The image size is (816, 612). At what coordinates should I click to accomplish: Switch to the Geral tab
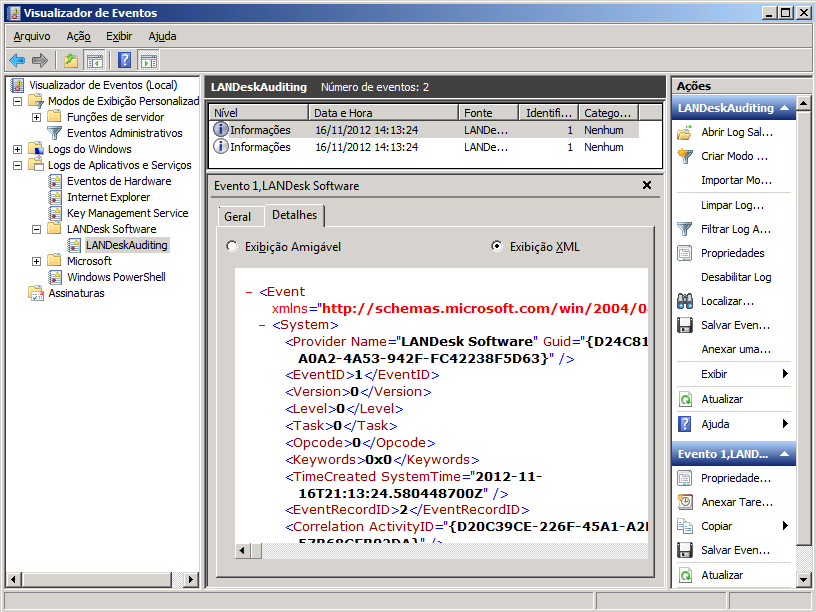238,217
